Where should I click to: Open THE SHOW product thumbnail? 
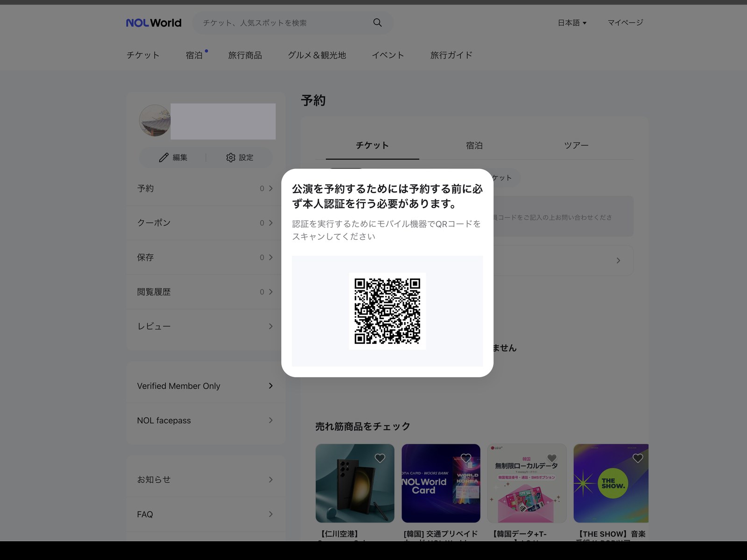(611, 483)
